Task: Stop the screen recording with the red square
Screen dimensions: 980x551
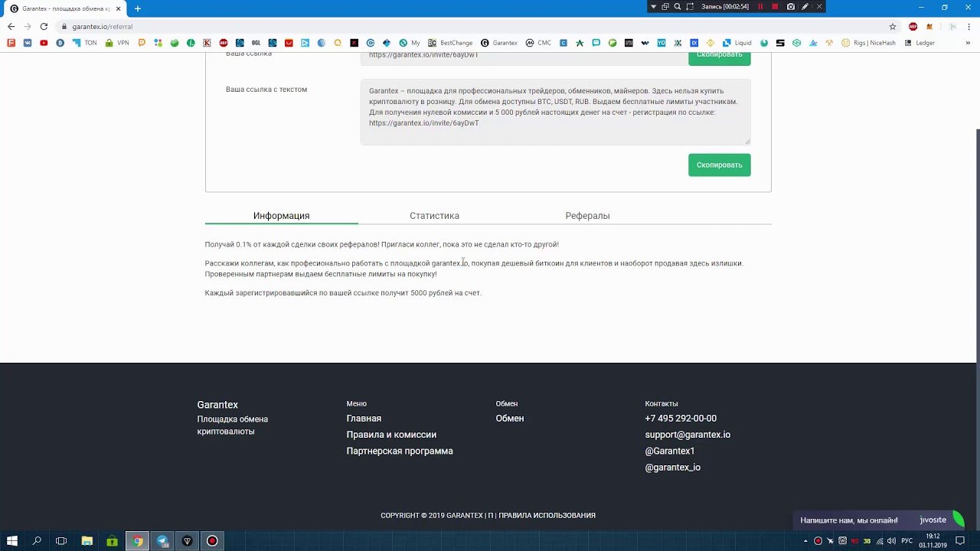Action: pyautogui.click(x=775, y=6)
